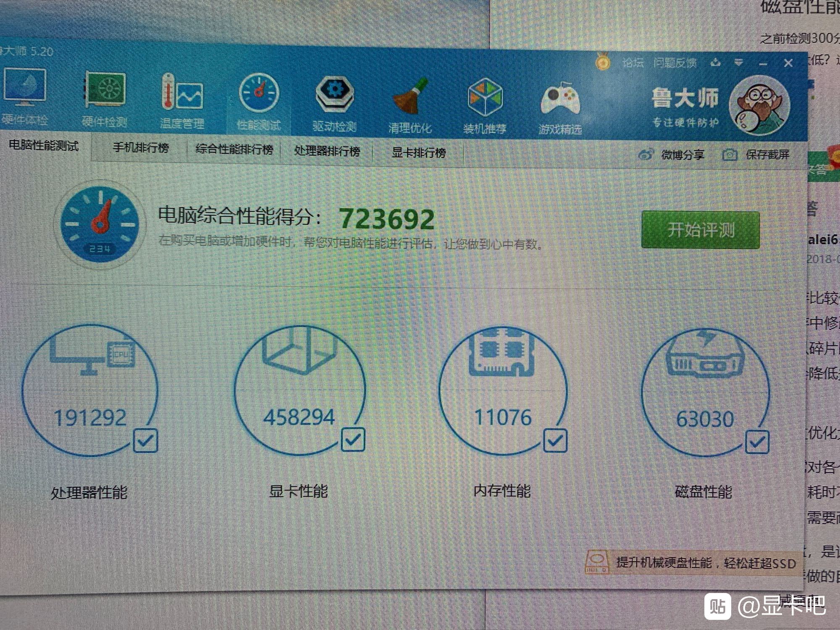Uncheck the 处理器性能 checkbox
840x630 pixels.
click(x=145, y=440)
